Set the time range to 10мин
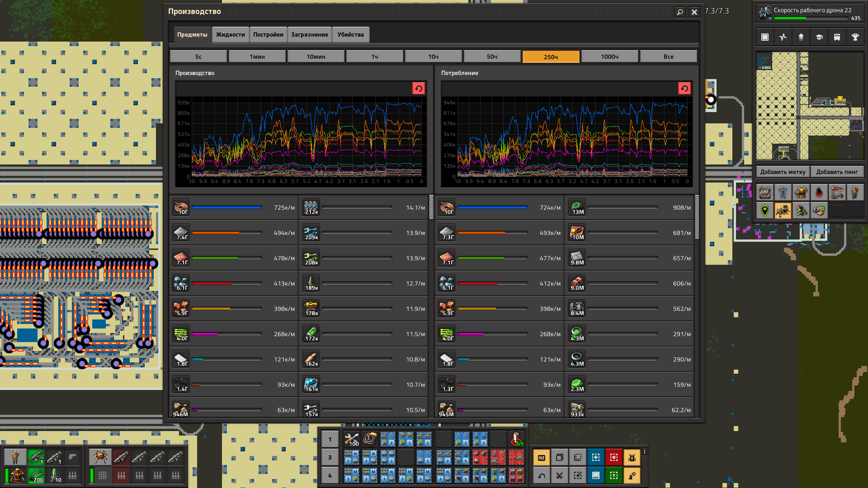 pyautogui.click(x=316, y=56)
